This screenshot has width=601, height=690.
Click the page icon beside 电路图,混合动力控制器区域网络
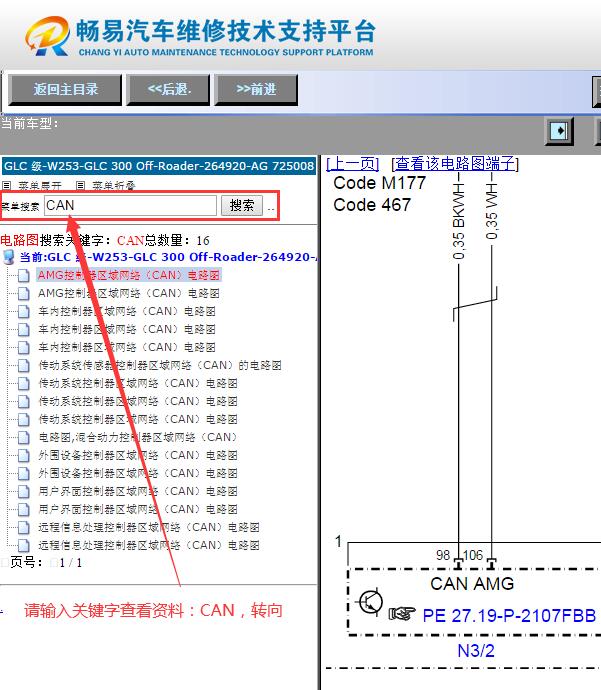23,437
